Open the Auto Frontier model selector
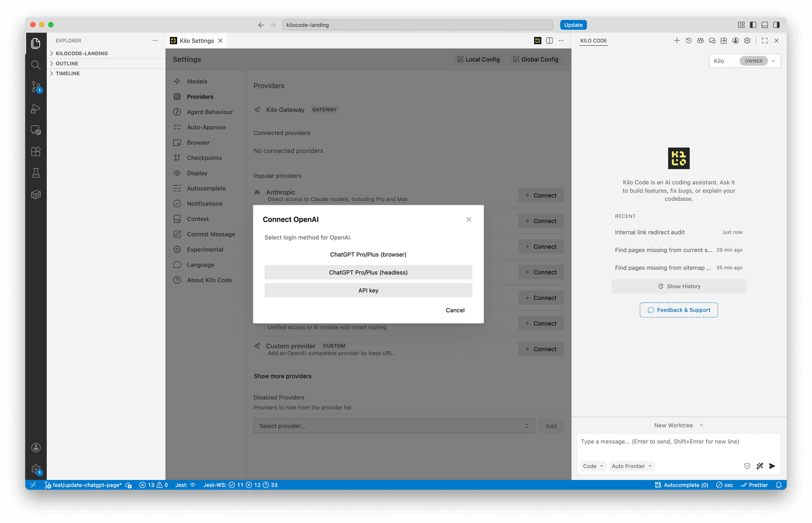Viewport: 812px width, 523px height. 631,466
